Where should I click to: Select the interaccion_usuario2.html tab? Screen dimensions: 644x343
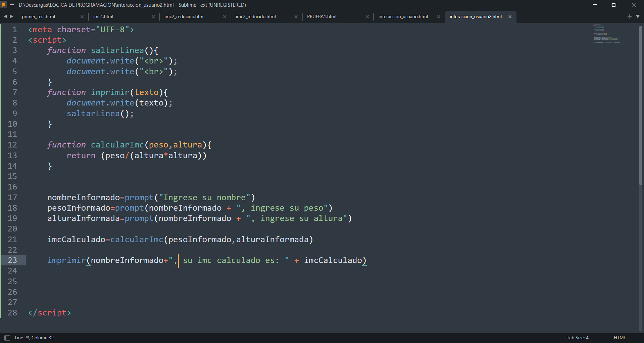[476, 16]
